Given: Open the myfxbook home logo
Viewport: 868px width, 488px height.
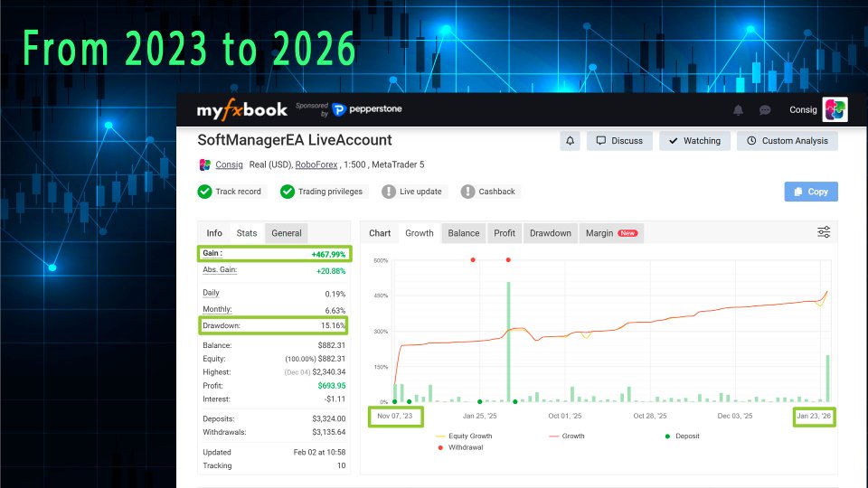Looking at the screenshot, I should [x=242, y=109].
